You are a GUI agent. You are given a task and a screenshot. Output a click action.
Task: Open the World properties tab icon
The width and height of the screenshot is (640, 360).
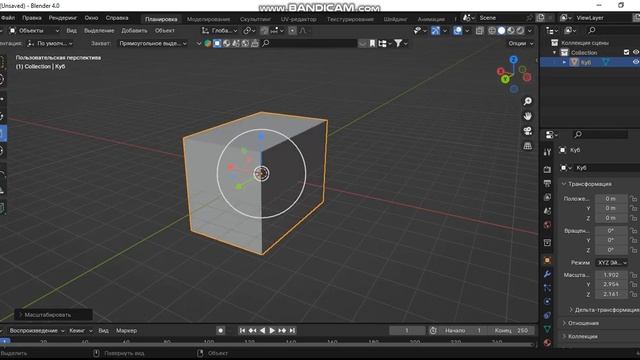(547, 225)
